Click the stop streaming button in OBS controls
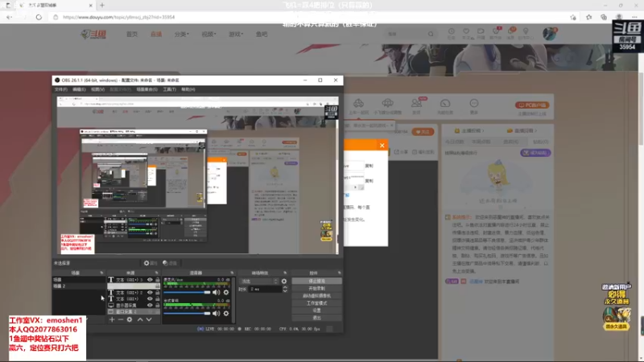This screenshot has width=644, height=362. (316, 281)
